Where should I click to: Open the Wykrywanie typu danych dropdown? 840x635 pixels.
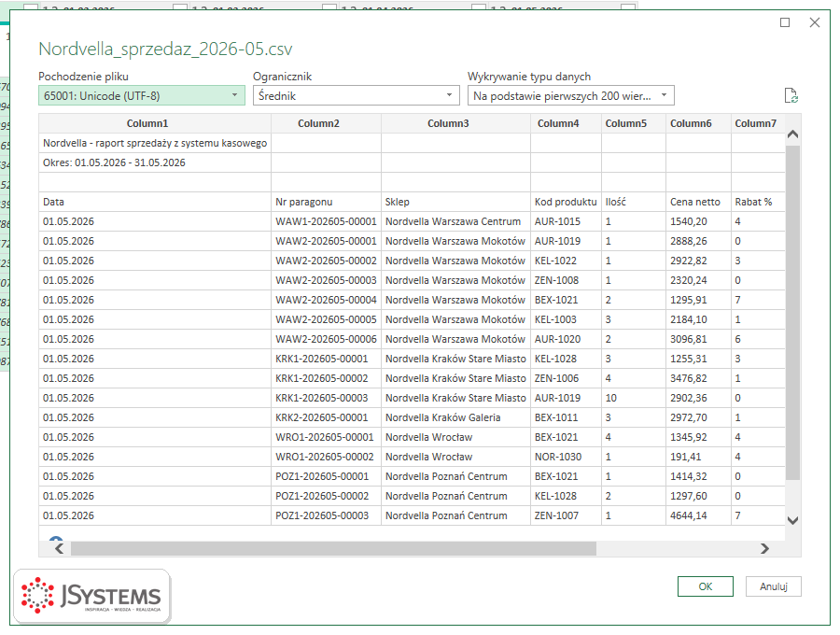coord(570,96)
